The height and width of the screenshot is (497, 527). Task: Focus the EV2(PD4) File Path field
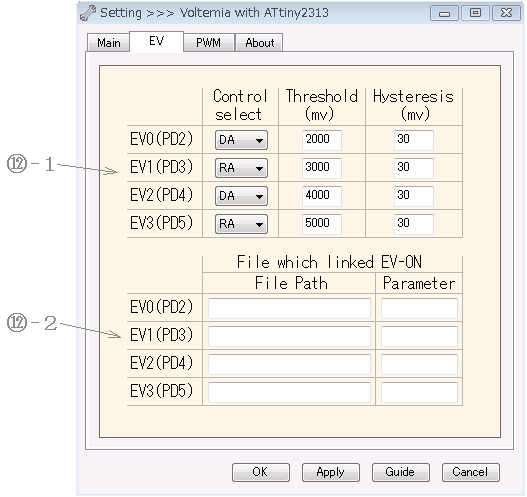pyautogui.click(x=289, y=364)
